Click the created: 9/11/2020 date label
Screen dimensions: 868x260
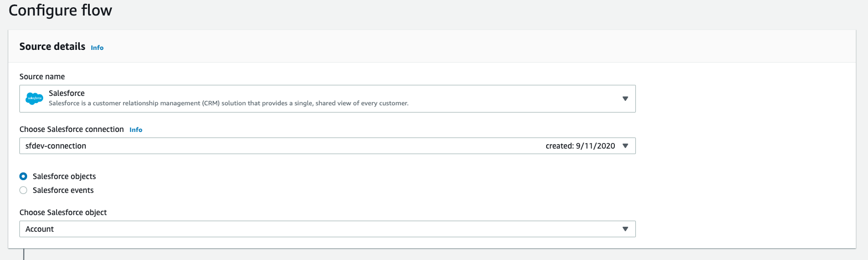tap(581, 146)
